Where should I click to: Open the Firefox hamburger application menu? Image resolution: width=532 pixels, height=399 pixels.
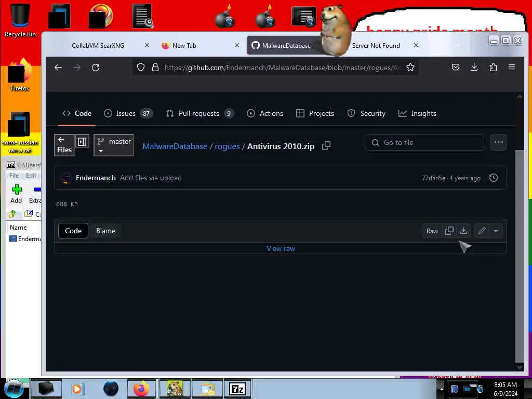512,67
